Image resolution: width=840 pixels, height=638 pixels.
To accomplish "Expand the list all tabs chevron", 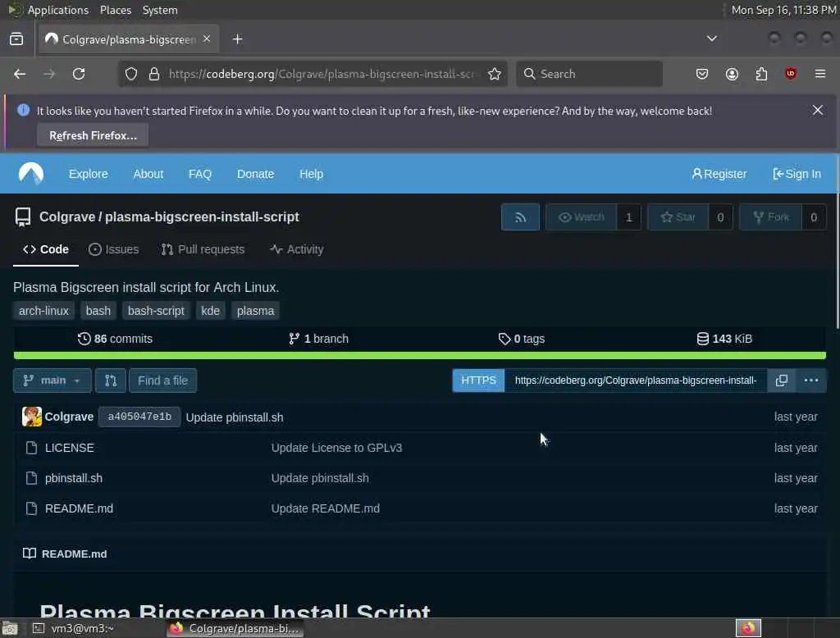I will 711,39.
